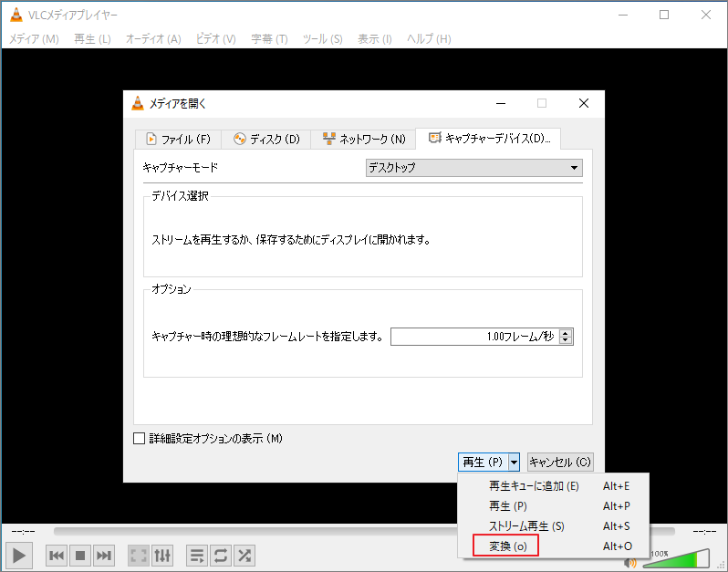The width and height of the screenshot is (728, 572).
Task: Choose 再生 (P) Alt+P from the dropdown menu
Action: pyautogui.click(x=553, y=506)
